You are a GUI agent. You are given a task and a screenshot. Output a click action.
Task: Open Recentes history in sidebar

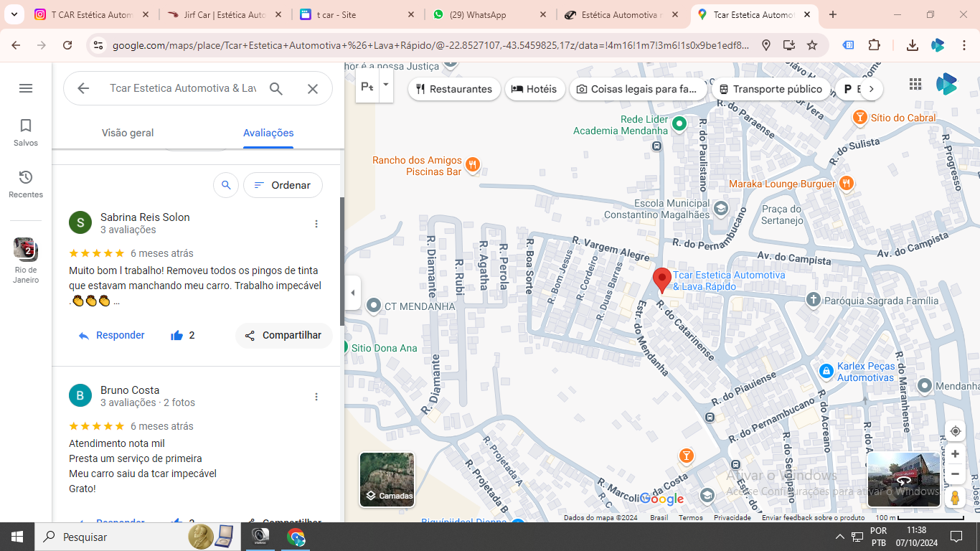(26, 184)
